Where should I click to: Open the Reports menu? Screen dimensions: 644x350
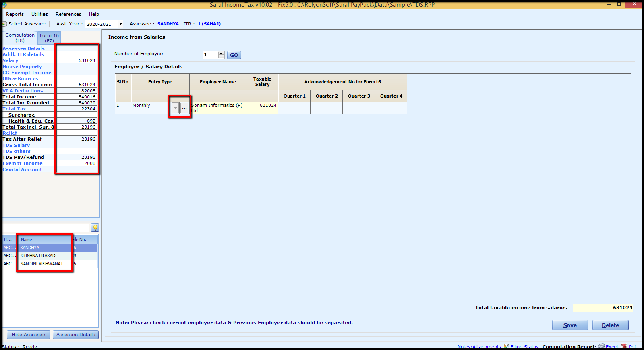[15, 14]
